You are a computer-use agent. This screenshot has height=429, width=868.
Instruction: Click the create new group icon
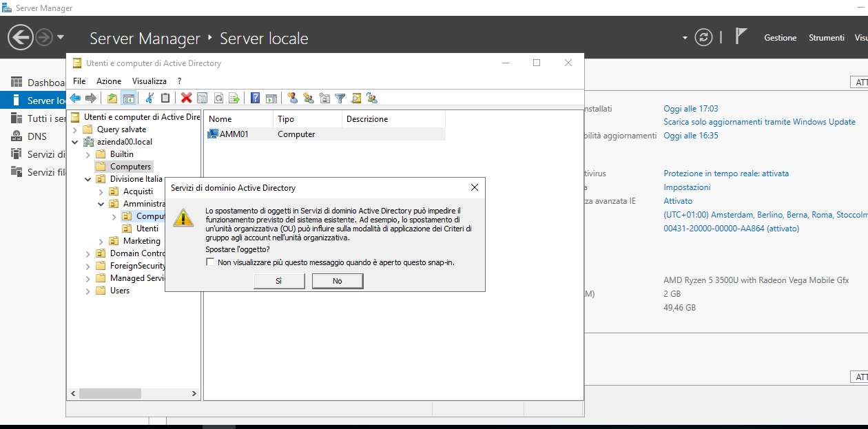[309, 98]
